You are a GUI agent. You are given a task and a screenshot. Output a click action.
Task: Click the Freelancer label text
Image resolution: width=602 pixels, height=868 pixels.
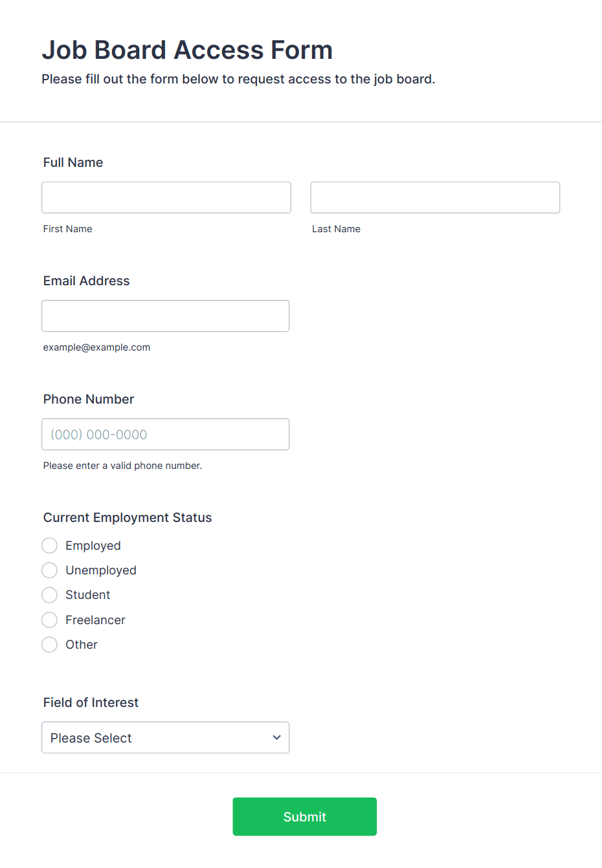95,620
